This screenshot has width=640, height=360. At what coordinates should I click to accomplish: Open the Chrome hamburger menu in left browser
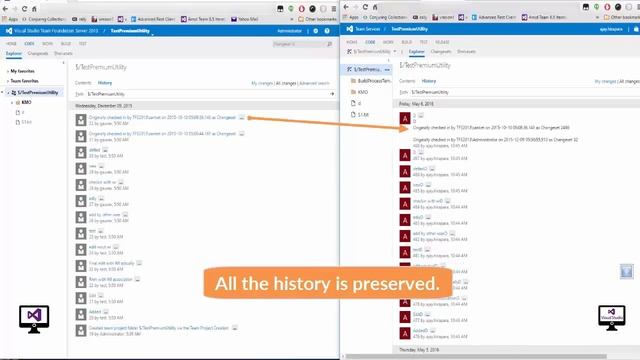(x=333, y=9)
